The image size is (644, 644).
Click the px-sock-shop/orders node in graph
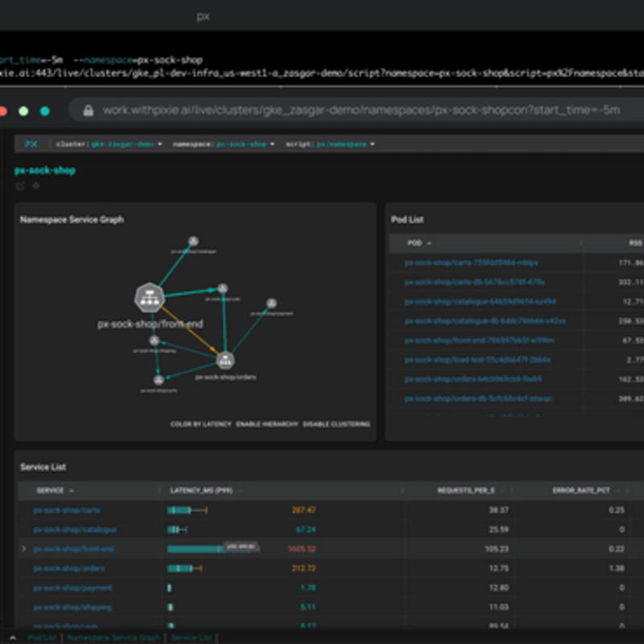[x=225, y=361]
